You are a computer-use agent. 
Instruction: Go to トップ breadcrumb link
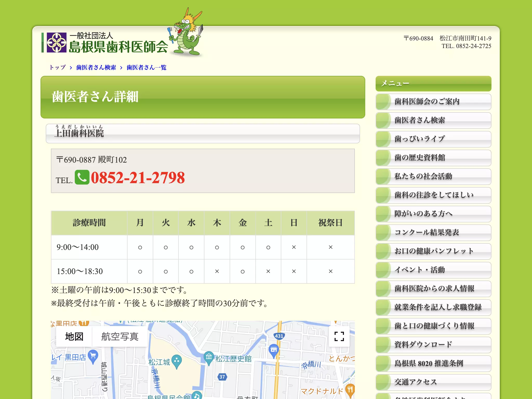57,68
